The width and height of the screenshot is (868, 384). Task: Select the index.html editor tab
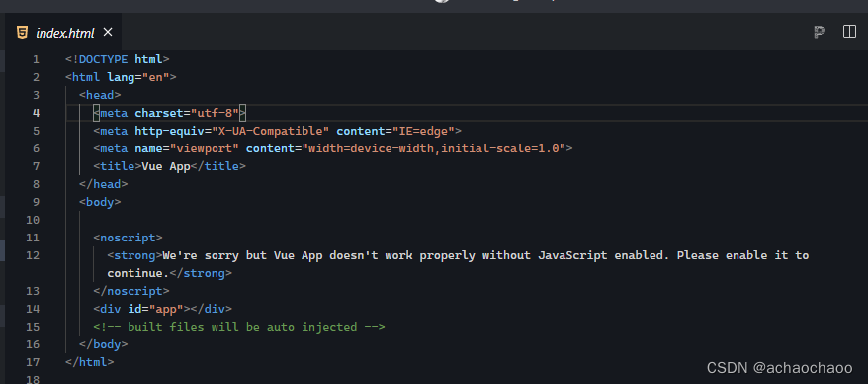coord(63,32)
